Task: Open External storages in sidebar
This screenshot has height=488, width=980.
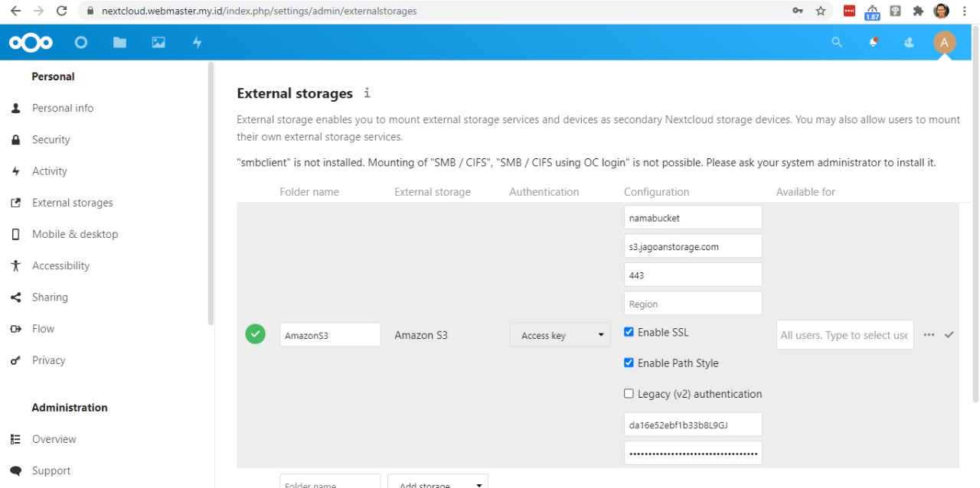Action: point(73,203)
